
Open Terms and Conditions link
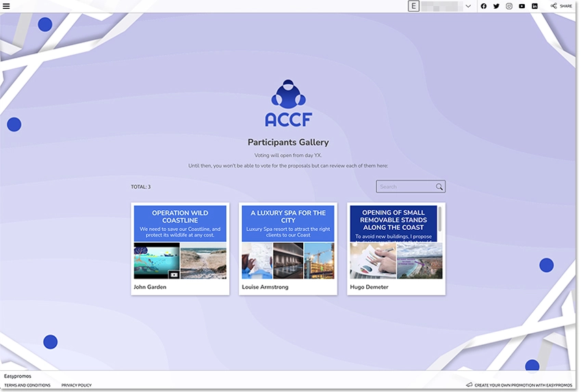pos(27,385)
